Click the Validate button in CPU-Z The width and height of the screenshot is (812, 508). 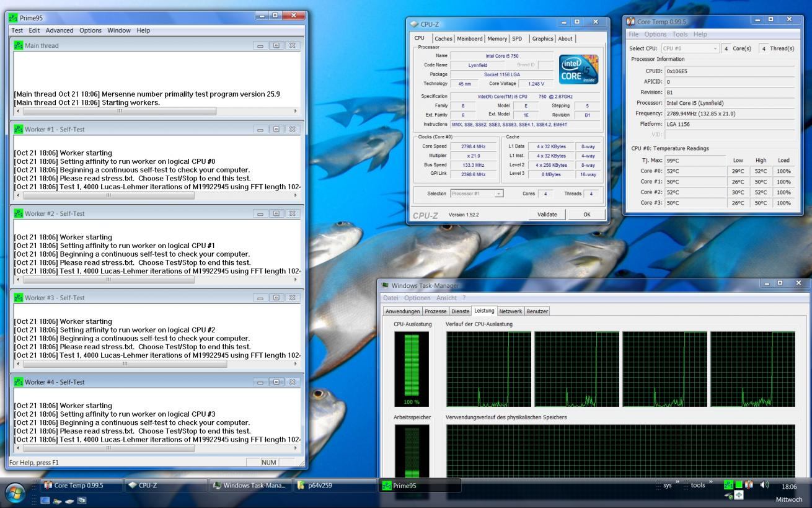click(x=547, y=215)
